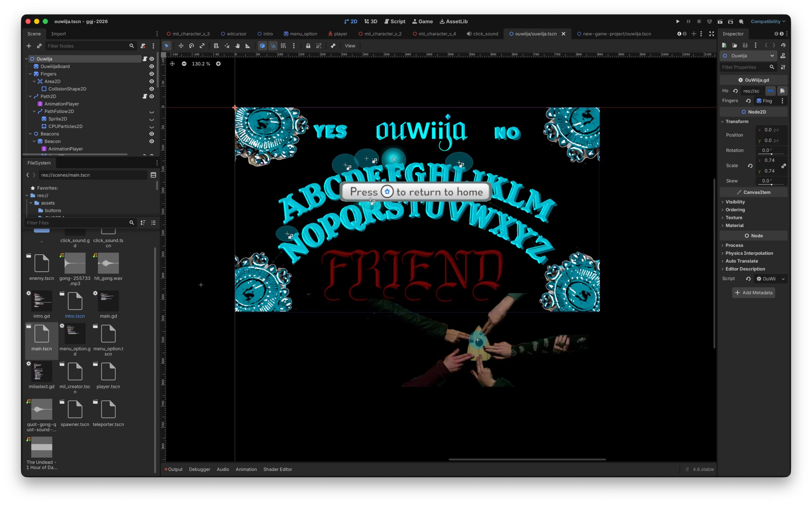Lock the selected node with the padlock icon
The width and height of the screenshot is (812, 505).
308,46
